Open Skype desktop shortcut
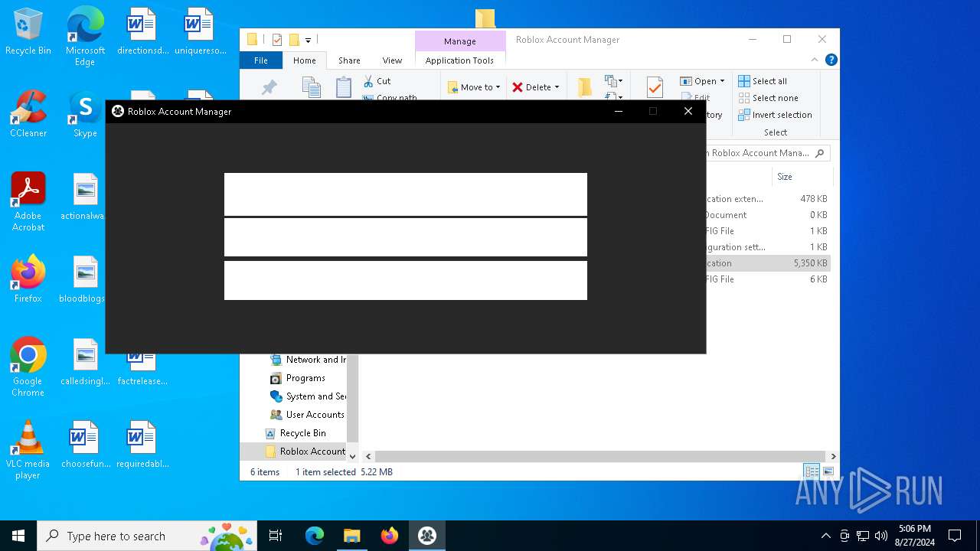980x551 pixels. pos(85,114)
